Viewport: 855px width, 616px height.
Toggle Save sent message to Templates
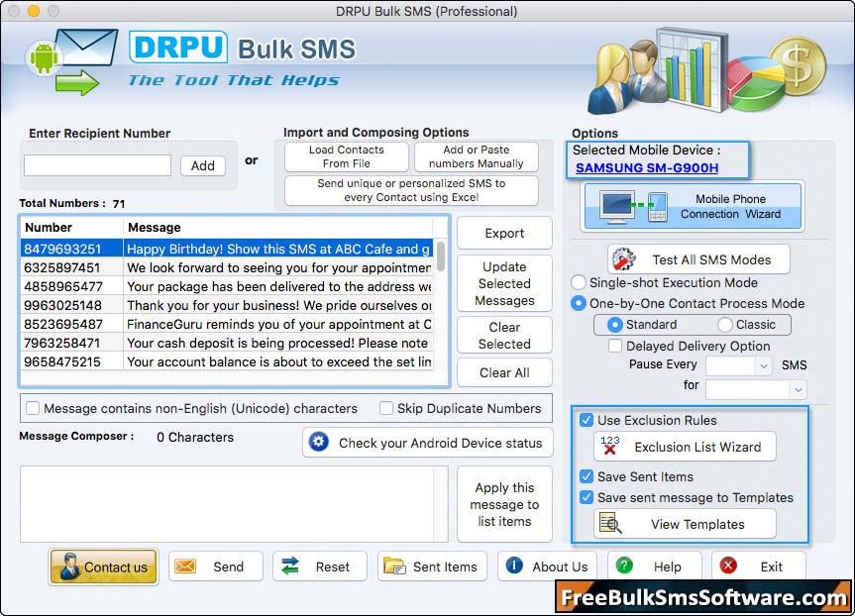click(x=587, y=497)
